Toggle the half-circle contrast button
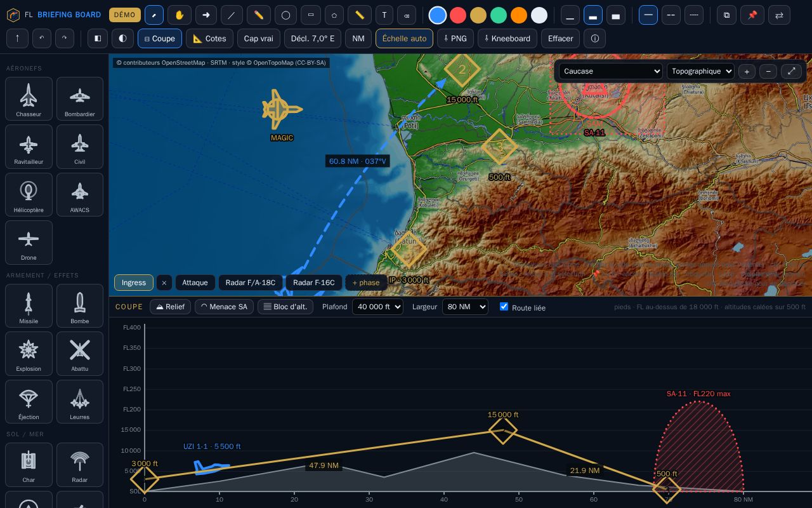 pyautogui.click(x=123, y=38)
